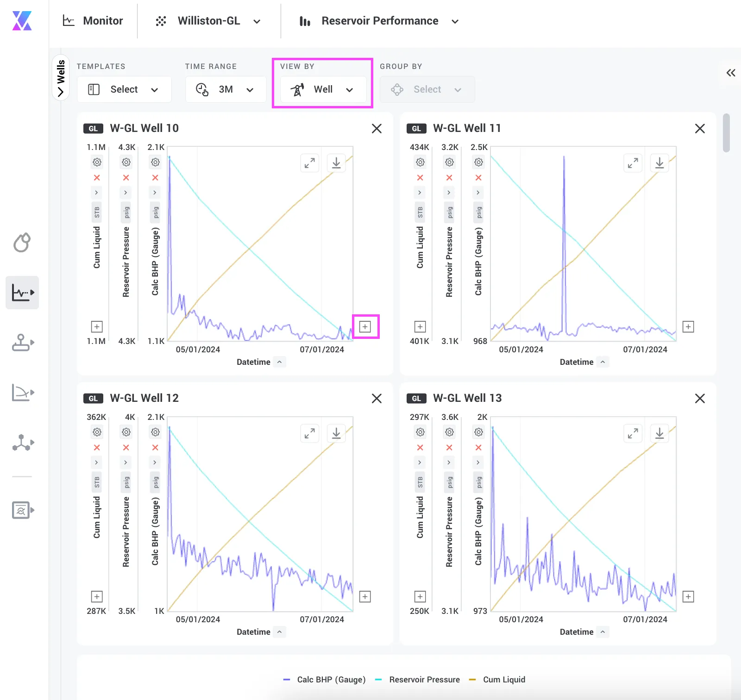Download the Well 13 chart

tap(659, 433)
